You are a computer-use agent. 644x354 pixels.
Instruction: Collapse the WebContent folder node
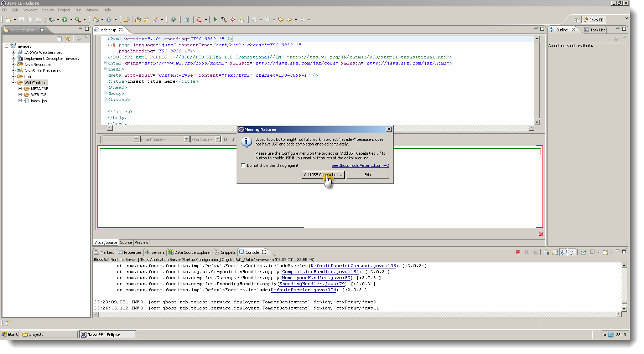(13, 82)
